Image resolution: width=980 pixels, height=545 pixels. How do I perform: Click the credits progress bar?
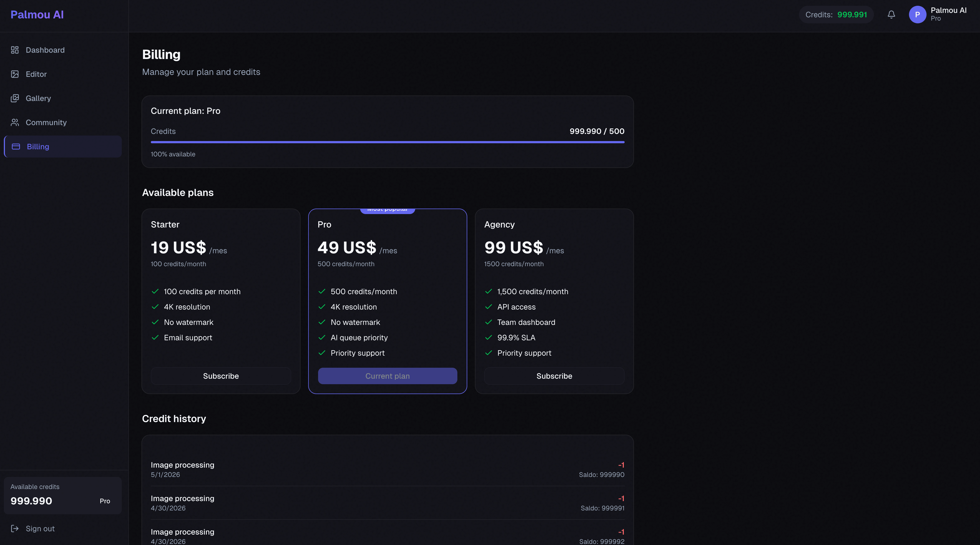pos(387,142)
